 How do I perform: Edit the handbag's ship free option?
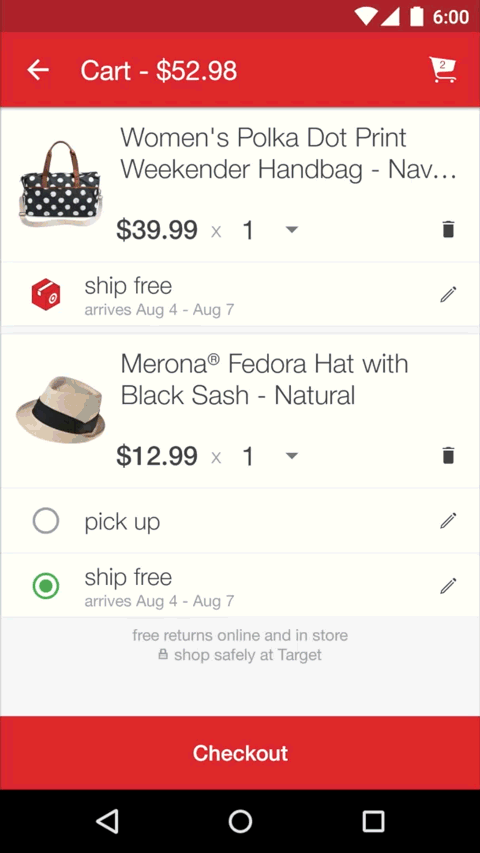pyautogui.click(x=448, y=294)
